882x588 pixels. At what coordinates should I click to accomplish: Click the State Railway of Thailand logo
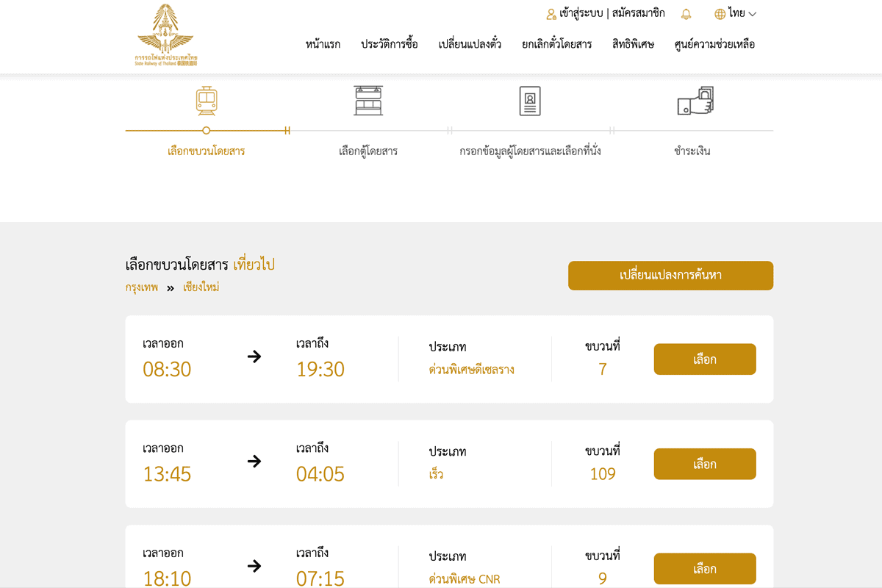pyautogui.click(x=165, y=35)
